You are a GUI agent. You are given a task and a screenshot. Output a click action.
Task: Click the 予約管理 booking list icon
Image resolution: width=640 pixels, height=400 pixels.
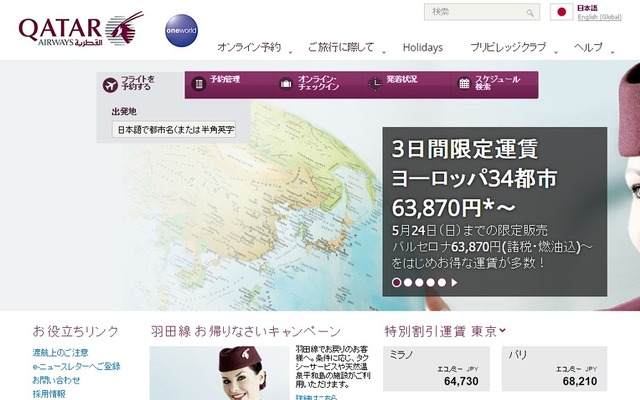[x=199, y=84]
